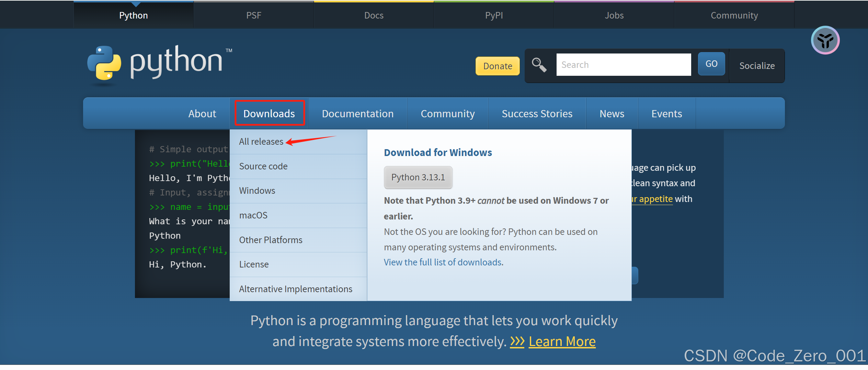This screenshot has width=868, height=370.
Task: Switch to the PyPI tab
Action: point(494,15)
